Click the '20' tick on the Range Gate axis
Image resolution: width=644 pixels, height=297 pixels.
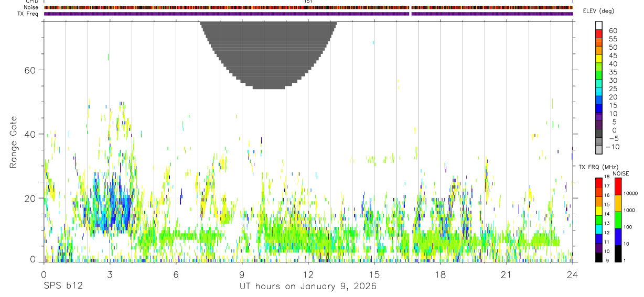pyautogui.click(x=29, y=198)
